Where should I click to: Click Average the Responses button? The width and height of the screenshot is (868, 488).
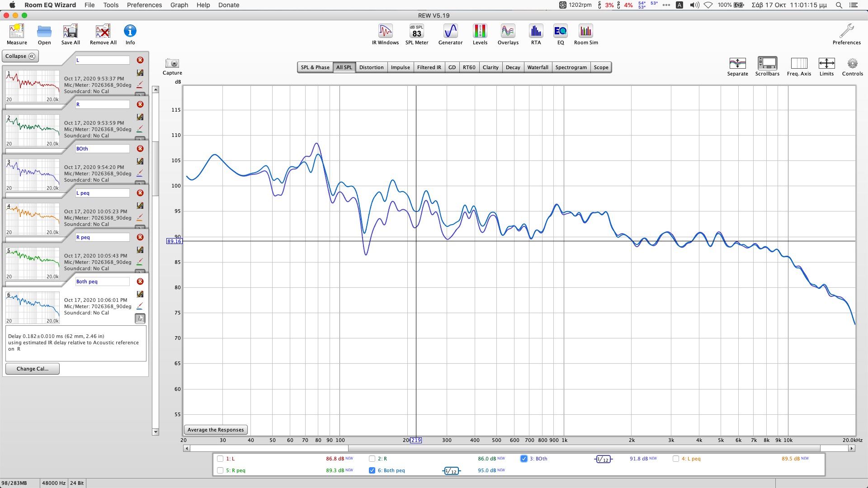tap(216, 430)
